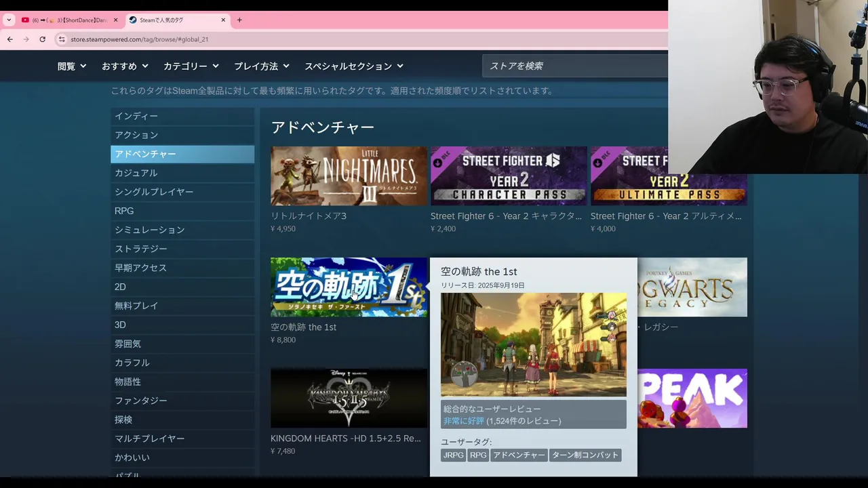Click the ¥ 8,800 price text
The image size is (868, 488).
[x=283, y=340]
